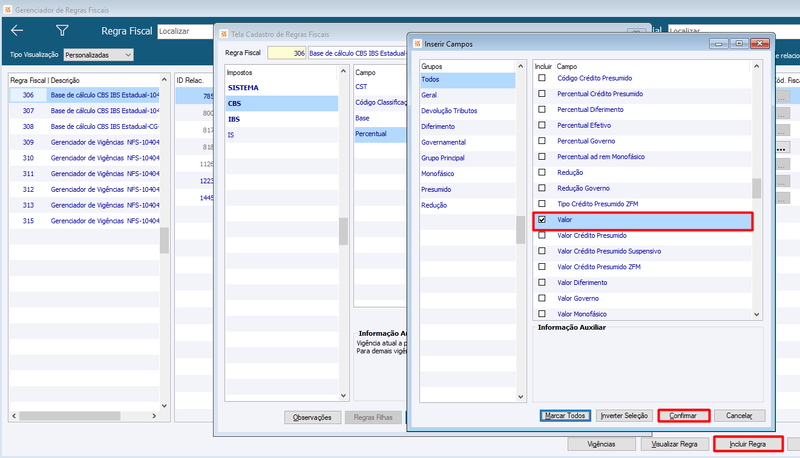The image size is (800, 458).
Task: Pick the Monofásico group
Action: (x=467, y=174)
